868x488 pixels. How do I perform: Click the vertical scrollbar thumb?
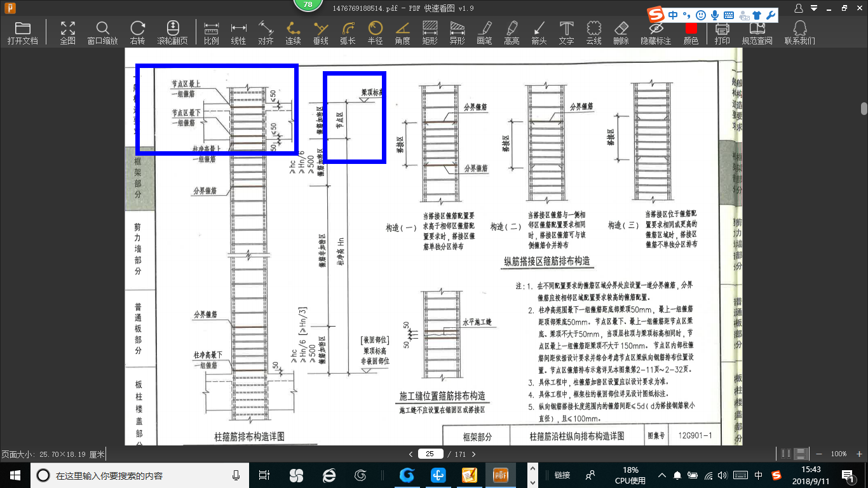[864, 108]
